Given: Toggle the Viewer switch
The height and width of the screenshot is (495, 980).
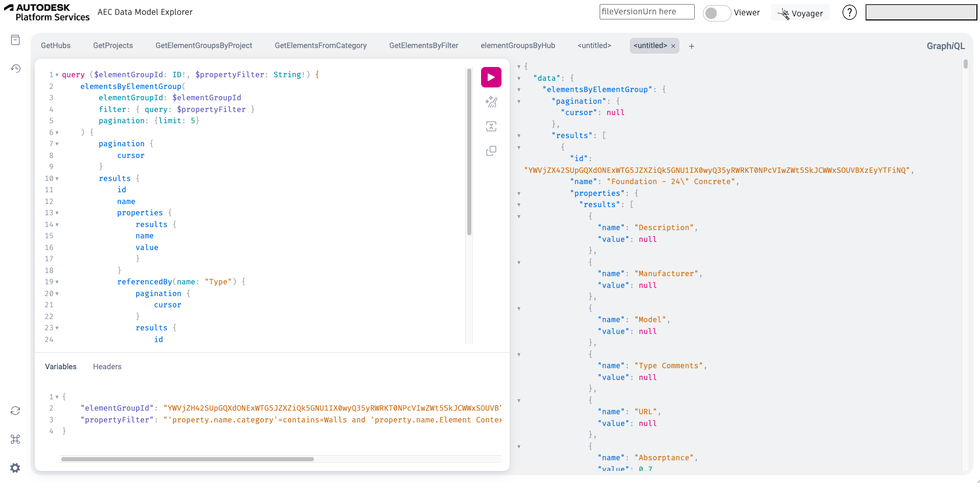Looking at the screenshot, I should pyautogui.click(x=716, y=13).
